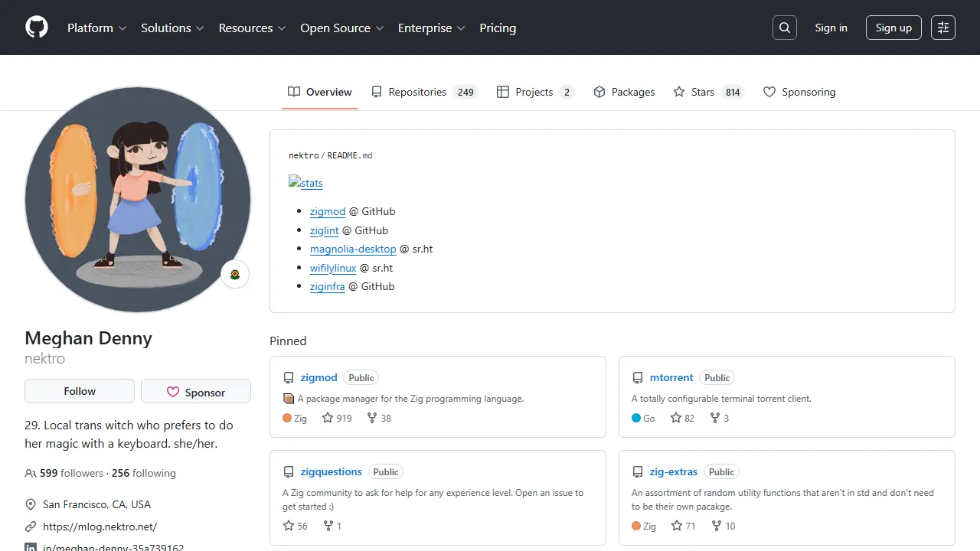Click the broken stats image in the README
The height and width of the screenshot is (551, 980).
[x=305, y=182]
